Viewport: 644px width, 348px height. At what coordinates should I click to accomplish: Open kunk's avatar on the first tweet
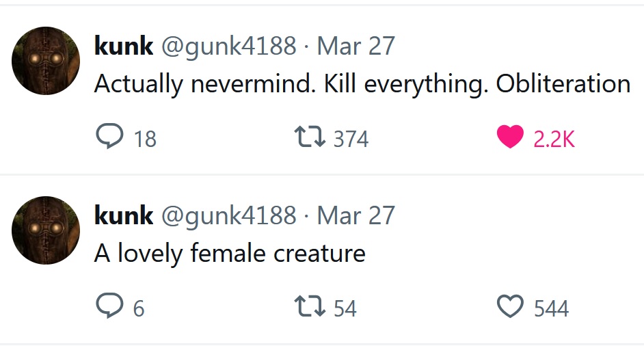click(x=46, y=61)
